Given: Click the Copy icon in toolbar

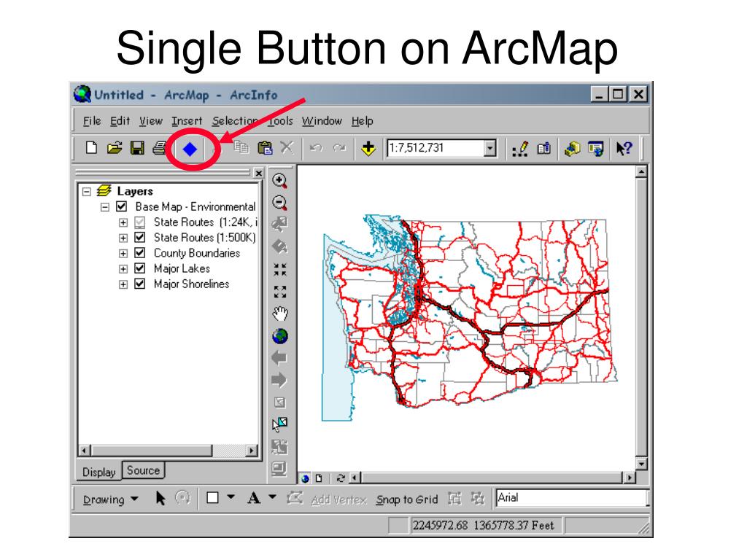Looking at the screenshot, I should pos(241,147).
